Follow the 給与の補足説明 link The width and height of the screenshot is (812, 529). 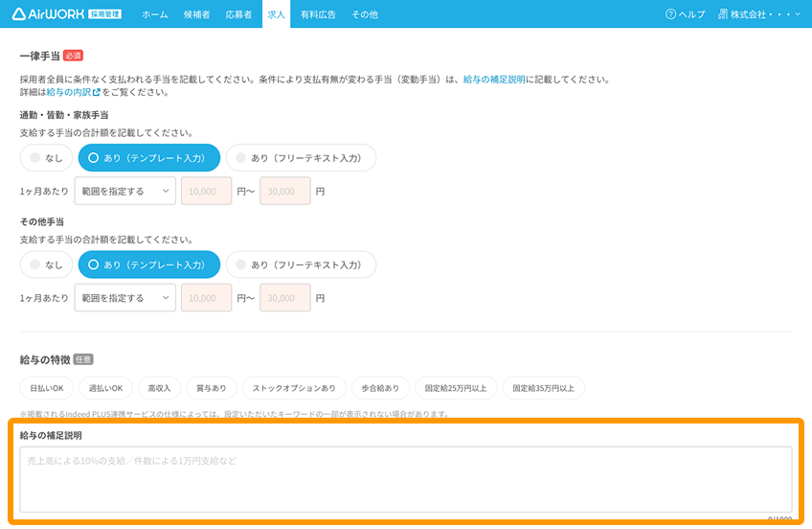494,80
